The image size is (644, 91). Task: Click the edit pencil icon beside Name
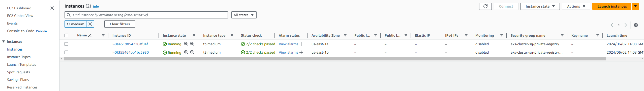[x=90, y=35]
